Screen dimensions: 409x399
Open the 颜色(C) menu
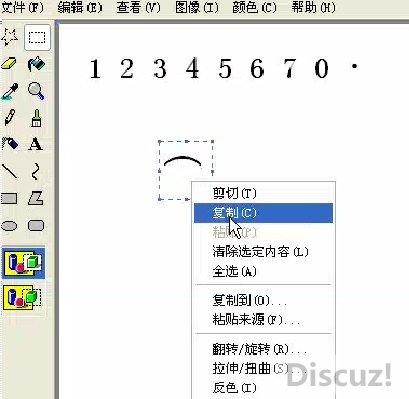click(254, 7)
